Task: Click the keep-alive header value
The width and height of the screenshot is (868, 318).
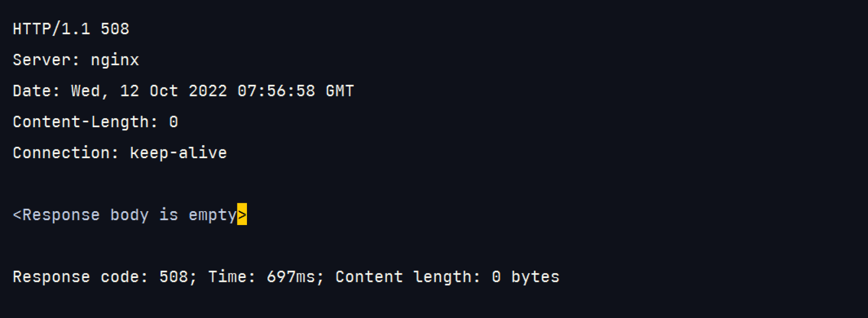Action: 178,153
